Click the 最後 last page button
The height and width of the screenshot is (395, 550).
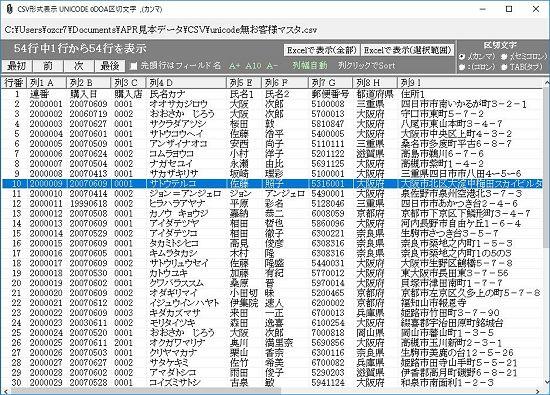(x=110, y=66)
